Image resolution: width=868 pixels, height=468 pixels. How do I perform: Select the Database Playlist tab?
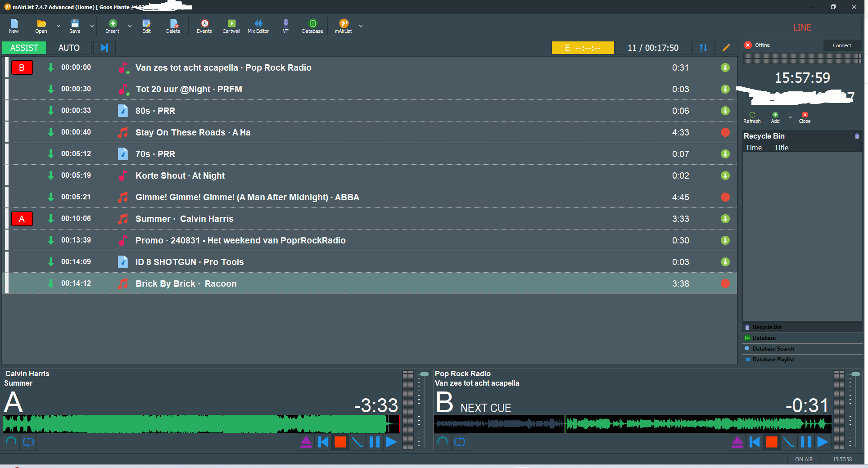point(773,360)
